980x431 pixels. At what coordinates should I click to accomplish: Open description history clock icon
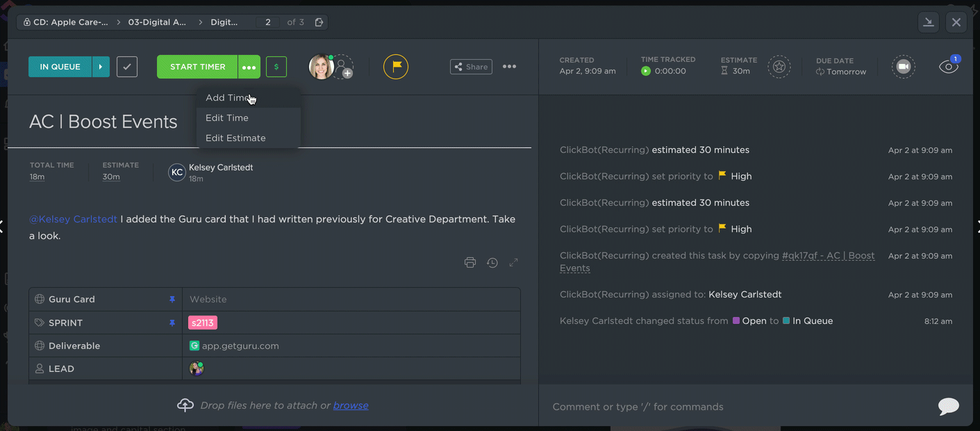(x=492, y=263)
